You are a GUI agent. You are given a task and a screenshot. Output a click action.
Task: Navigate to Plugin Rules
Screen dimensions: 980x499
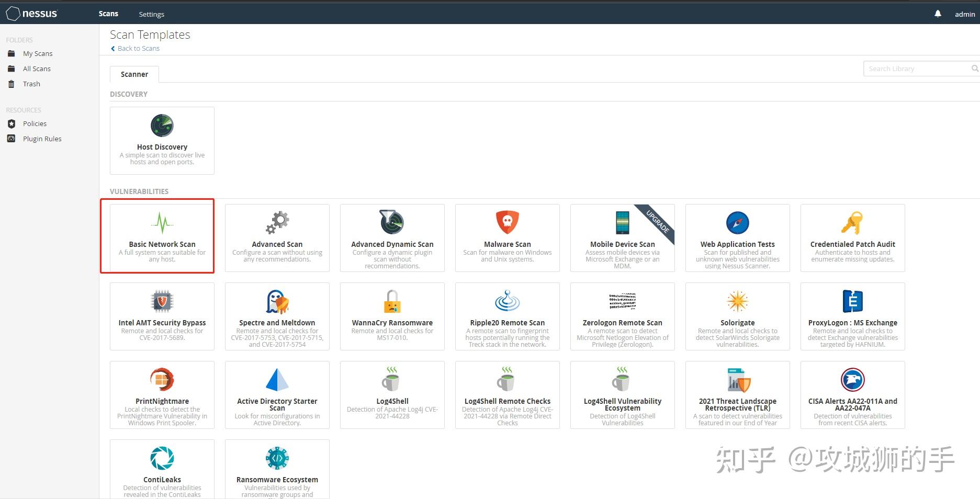(x=42, y=139)
